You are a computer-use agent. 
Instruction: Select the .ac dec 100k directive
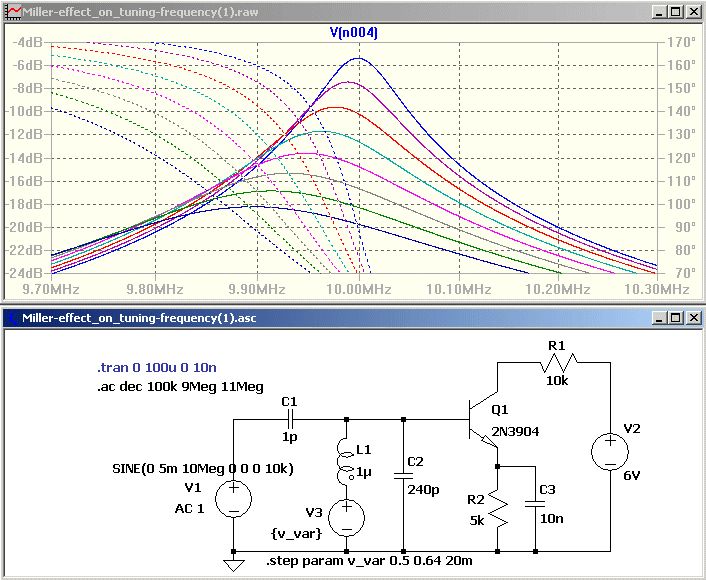point(180,386)
